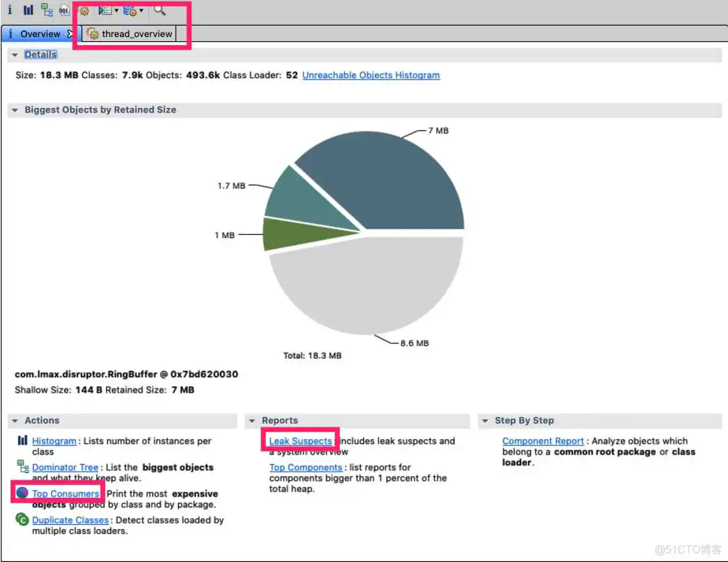Click the run expert report toolbar icon
Screen dimensions: 728x562
pyautogui.click(x=104, y=10)
